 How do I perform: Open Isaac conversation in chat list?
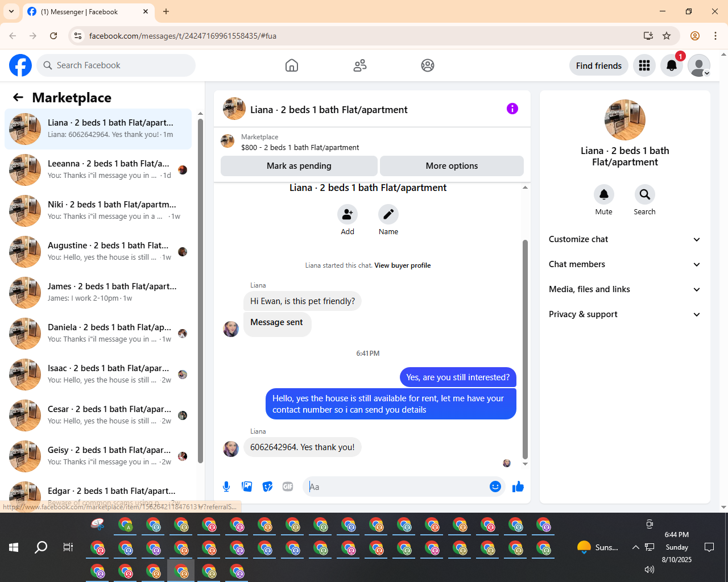click(x=98, y=375)
